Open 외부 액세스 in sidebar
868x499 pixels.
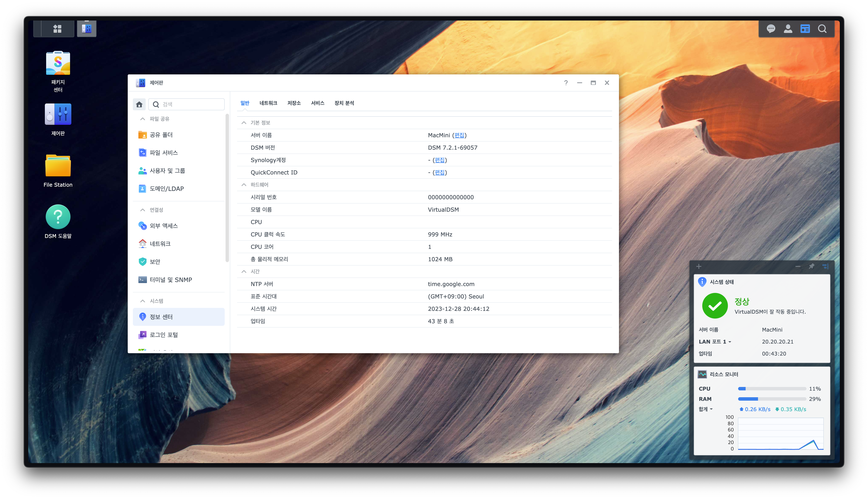(179, 226)
